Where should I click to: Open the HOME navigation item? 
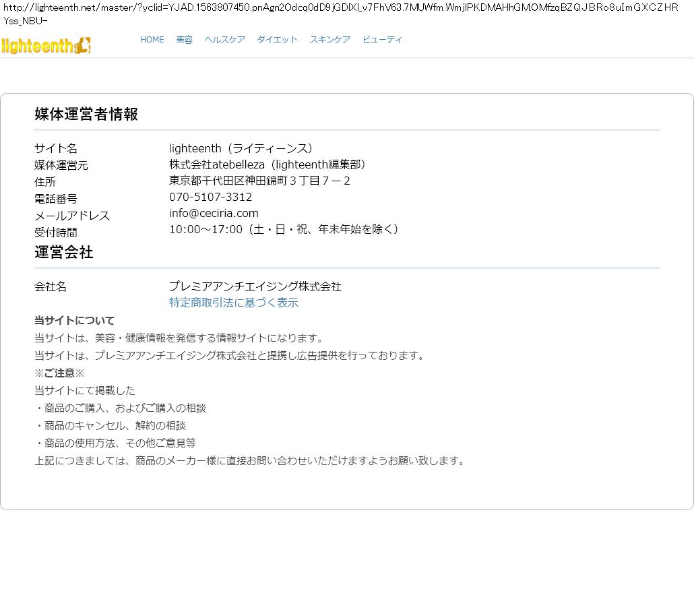click(152, 40)
